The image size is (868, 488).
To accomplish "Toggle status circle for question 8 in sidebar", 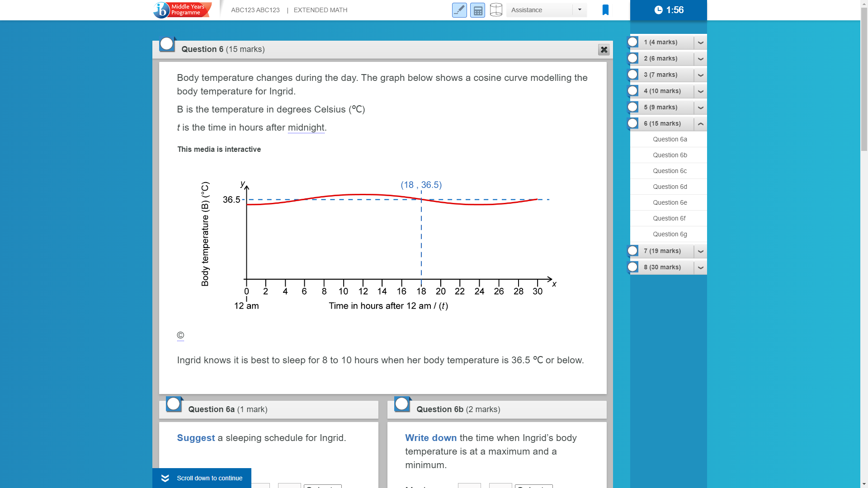I will tap(633, 267).
